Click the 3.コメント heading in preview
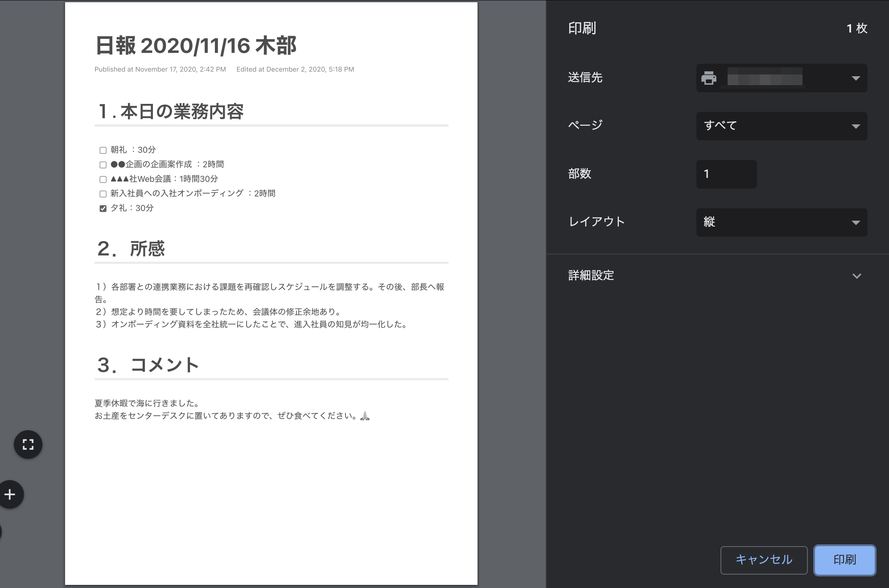 148,365
